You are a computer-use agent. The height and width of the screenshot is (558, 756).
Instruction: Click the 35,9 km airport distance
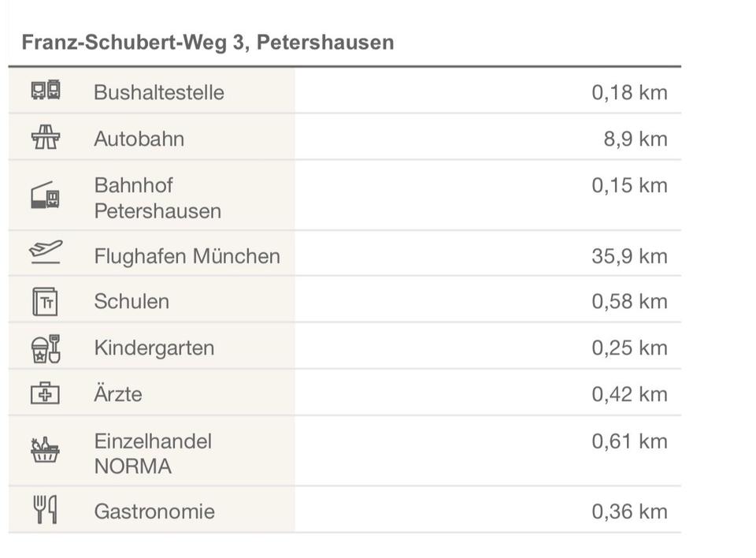(629, 256)
